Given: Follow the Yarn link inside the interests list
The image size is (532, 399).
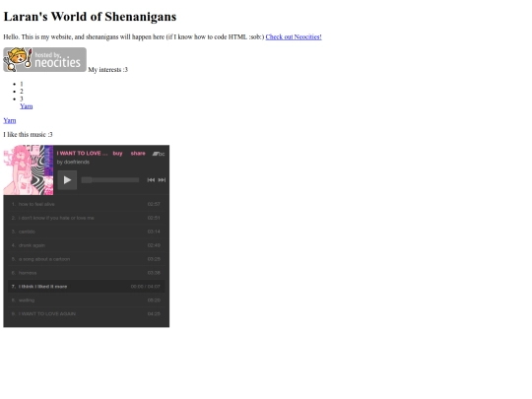Looking at the screenshot, I should [x=27, y=106].
